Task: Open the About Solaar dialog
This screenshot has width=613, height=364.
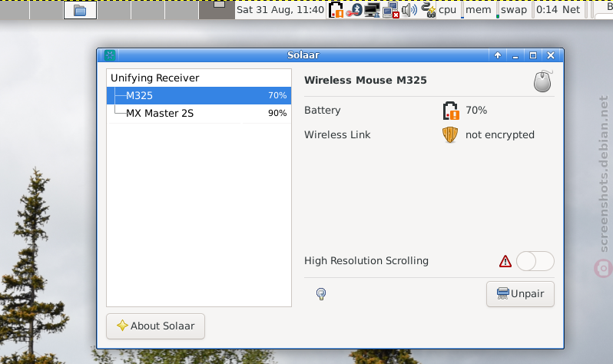Action: click(155, 326)
